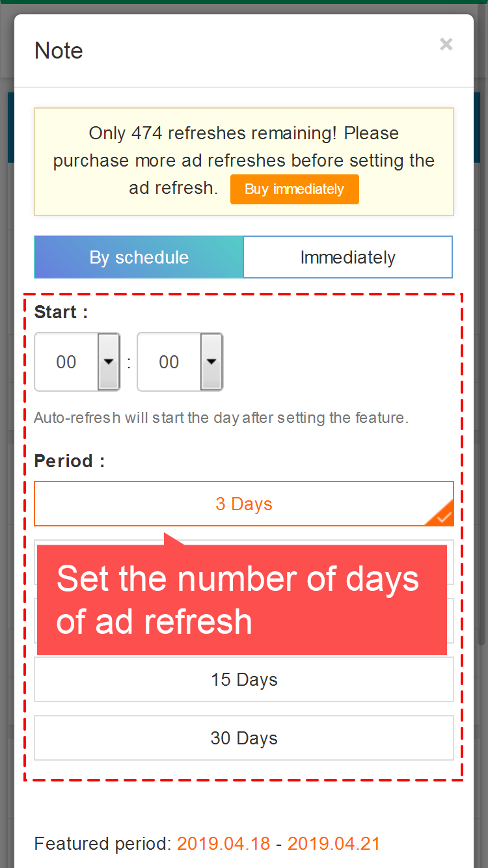
Task: Choose the 15 Days period option
Action: click(243, 679)
